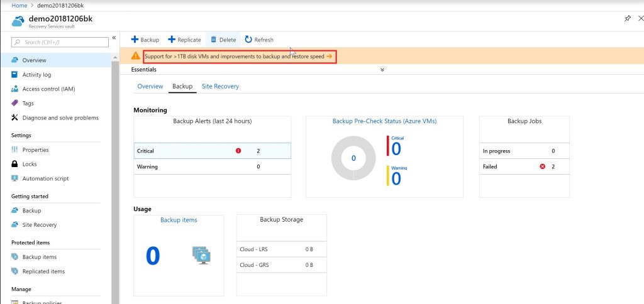The height and width of the screenshot is (304, 644).
Task: Open the >1TB disk VMs support notice
Action: 235,56
